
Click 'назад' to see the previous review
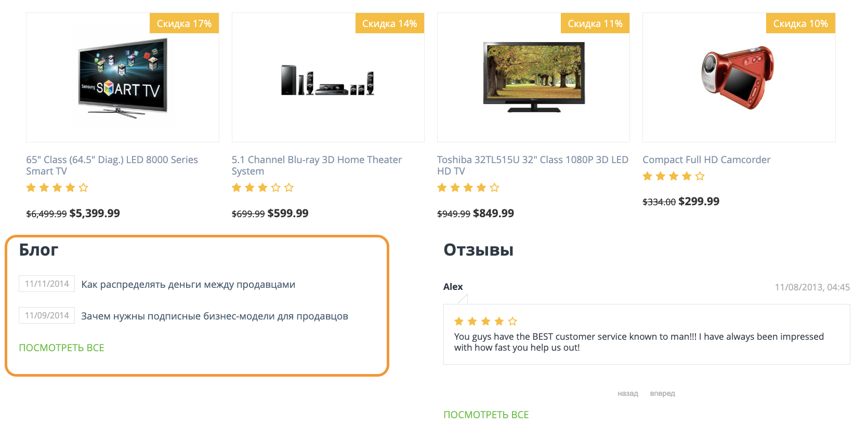(x=627, y=394)
